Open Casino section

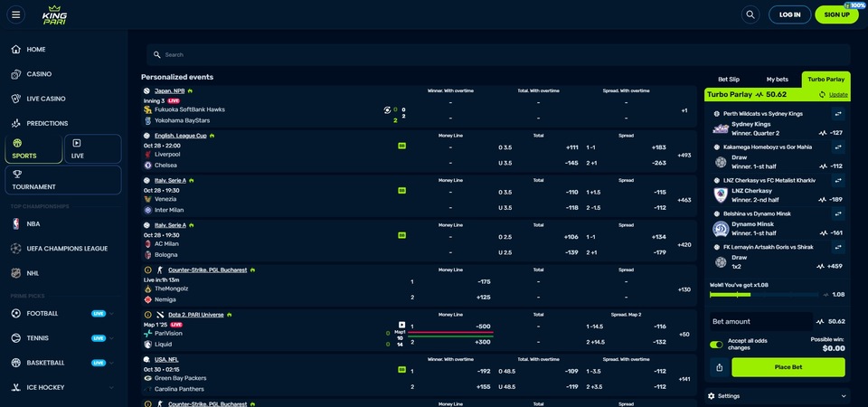pyautogui.click(x=39, y=74)
